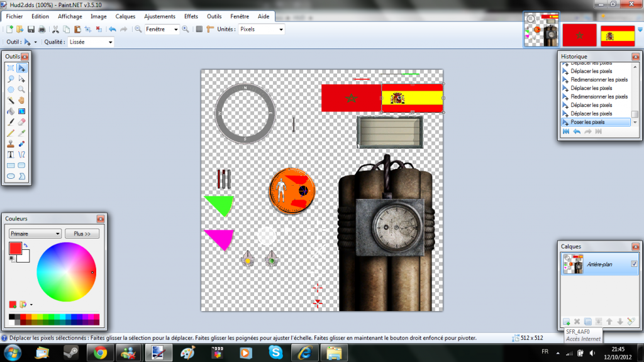Screen dimensions: 644x362
Task: Expand the image list arrow at top right
Action: [640, 30]
